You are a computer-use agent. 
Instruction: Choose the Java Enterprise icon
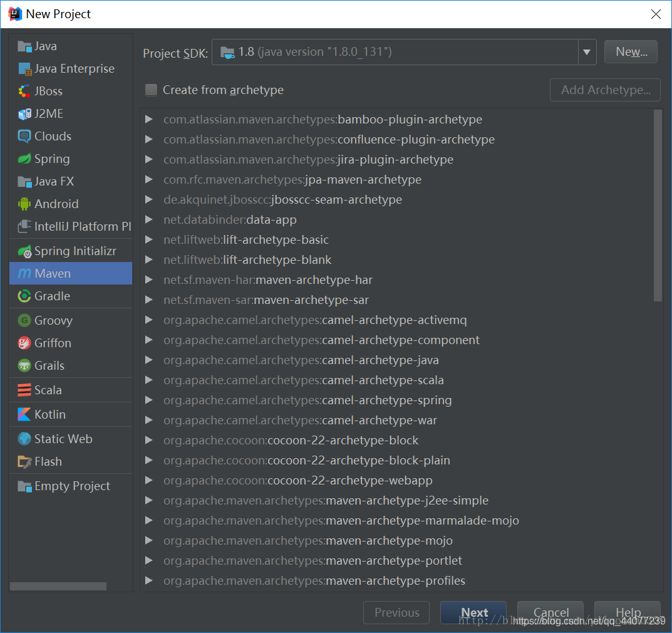(24, 69)
